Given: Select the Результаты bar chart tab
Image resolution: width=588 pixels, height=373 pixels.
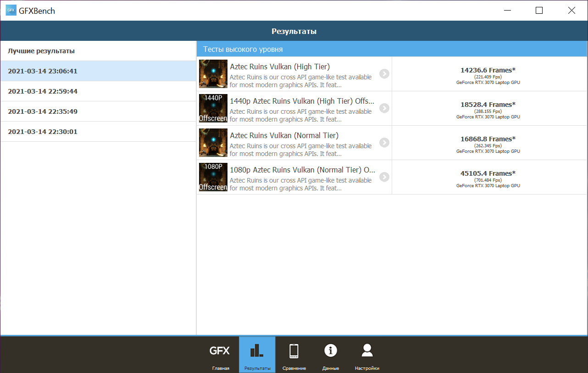Looking at the screenshot, I should (x=257, y=355).
